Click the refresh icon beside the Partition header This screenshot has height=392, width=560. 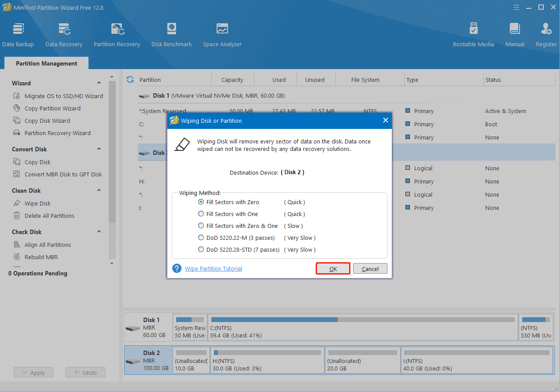[x=130, y=80]
